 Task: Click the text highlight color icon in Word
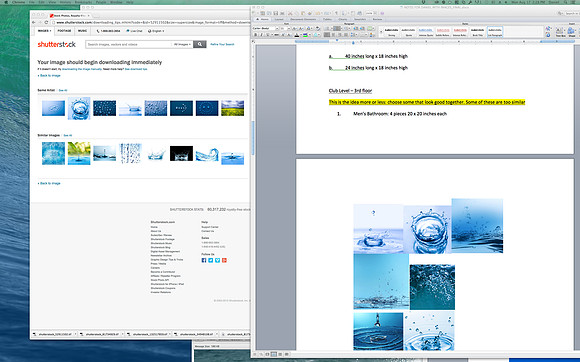(x=305, y=35)
